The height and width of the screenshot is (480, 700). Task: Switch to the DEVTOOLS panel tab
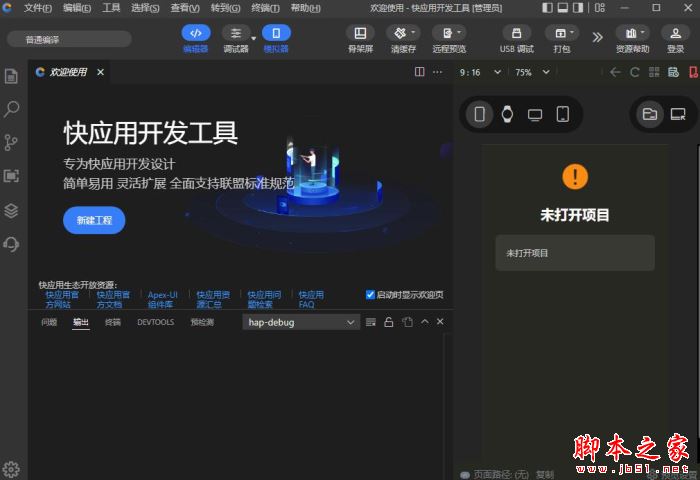pyautogui.click(x=155, y=322)
